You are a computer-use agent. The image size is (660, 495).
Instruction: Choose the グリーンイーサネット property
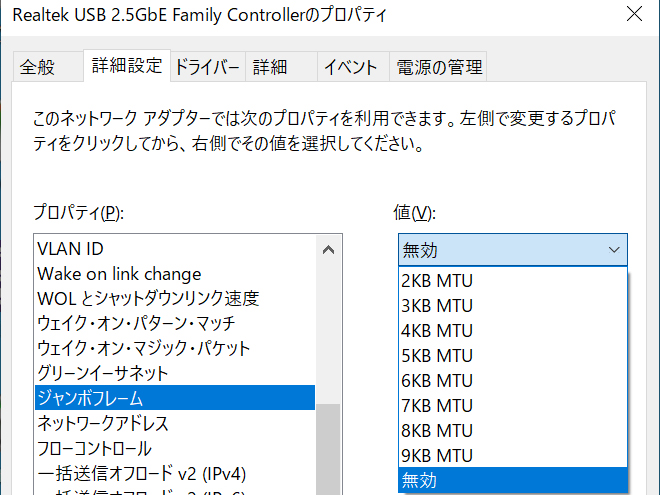tap(103, 373)
